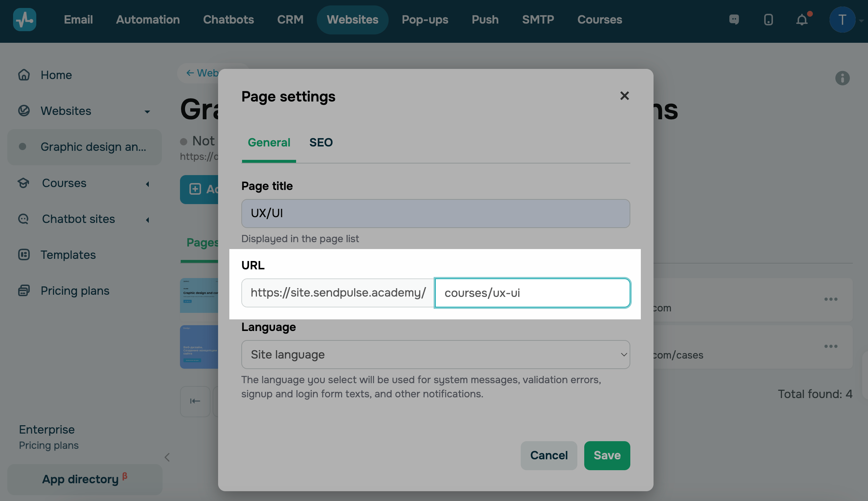Image resolution: width=868 pixels, height=501 pixels.
Task: Click the info icon at top right
Action: 842,78
